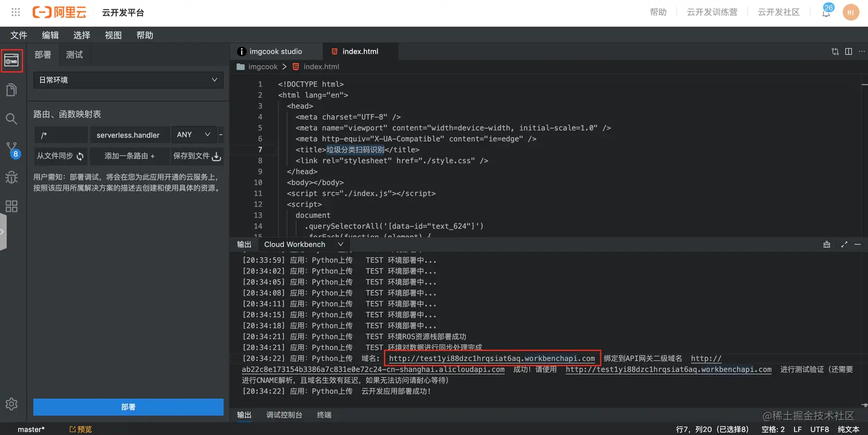Click the compare changes icon in editor
Screen dimensions: 868x435
point(835,51)
